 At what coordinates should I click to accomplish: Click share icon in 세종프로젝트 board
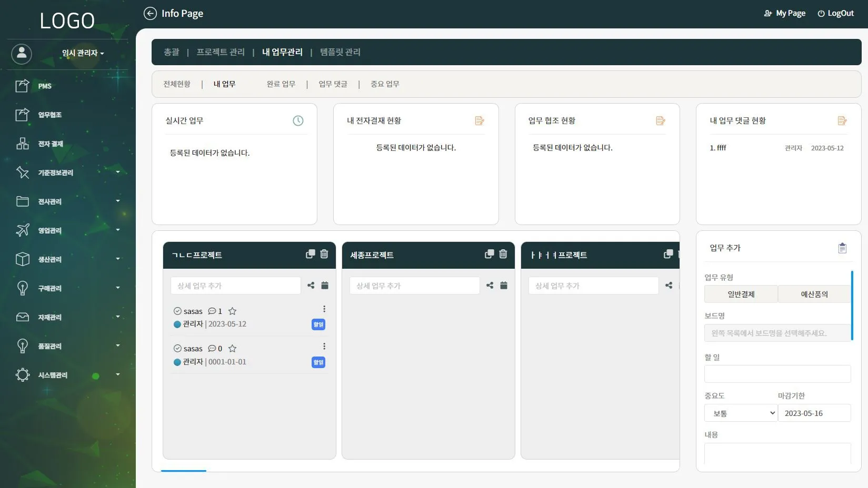tap(490, 285)
